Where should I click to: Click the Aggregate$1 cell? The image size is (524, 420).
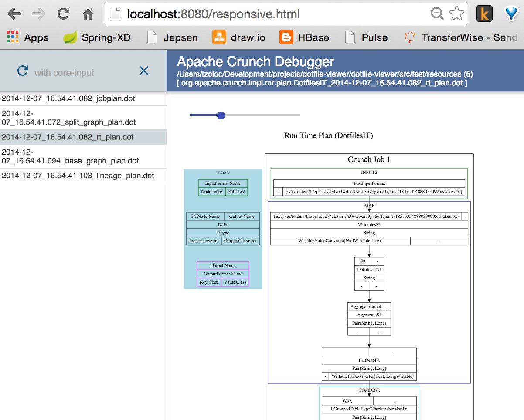coord(369,315)
